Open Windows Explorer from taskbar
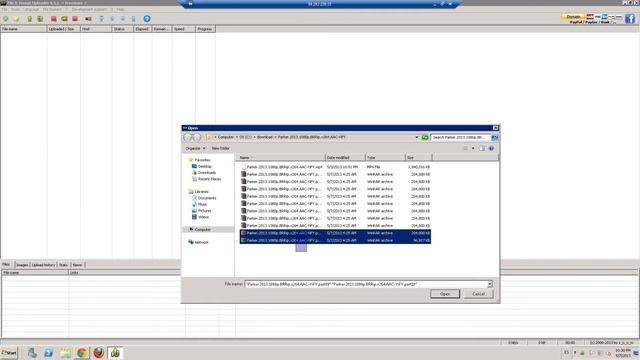 (65, 353)
